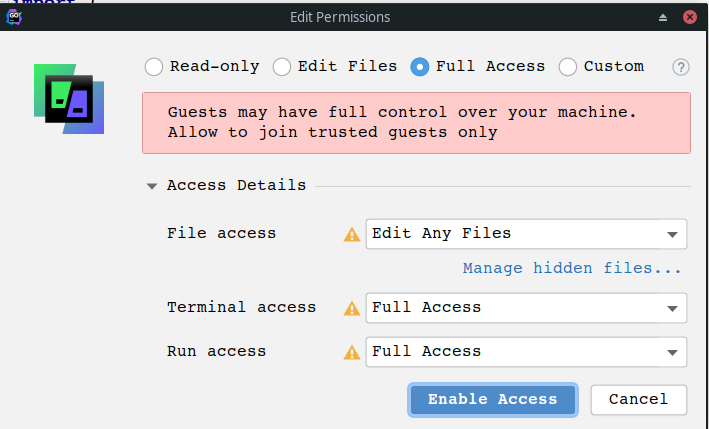Click the red guest warning message banner
The height and width of the screenshot is (429, 709).
(416, 122)
